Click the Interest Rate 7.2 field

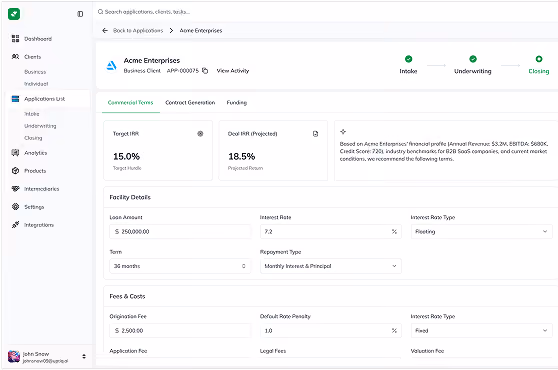[x=331, y=232]
